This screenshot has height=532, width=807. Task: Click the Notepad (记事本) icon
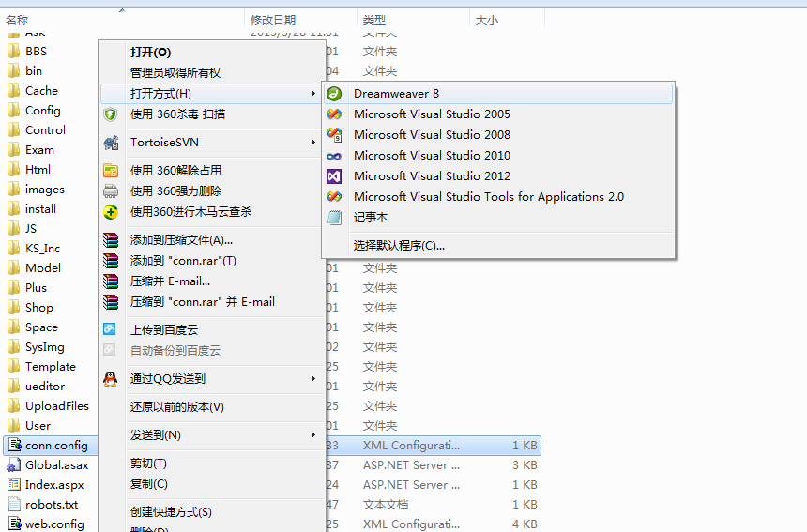coord(334,218)
